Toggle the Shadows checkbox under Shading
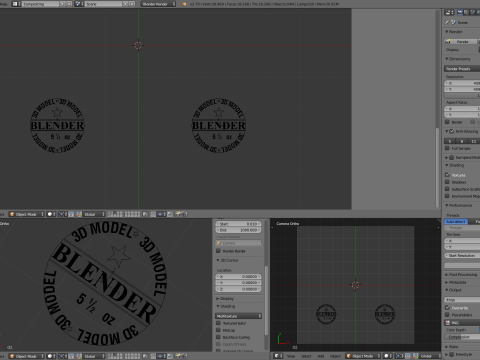 [x=448, y=182]
